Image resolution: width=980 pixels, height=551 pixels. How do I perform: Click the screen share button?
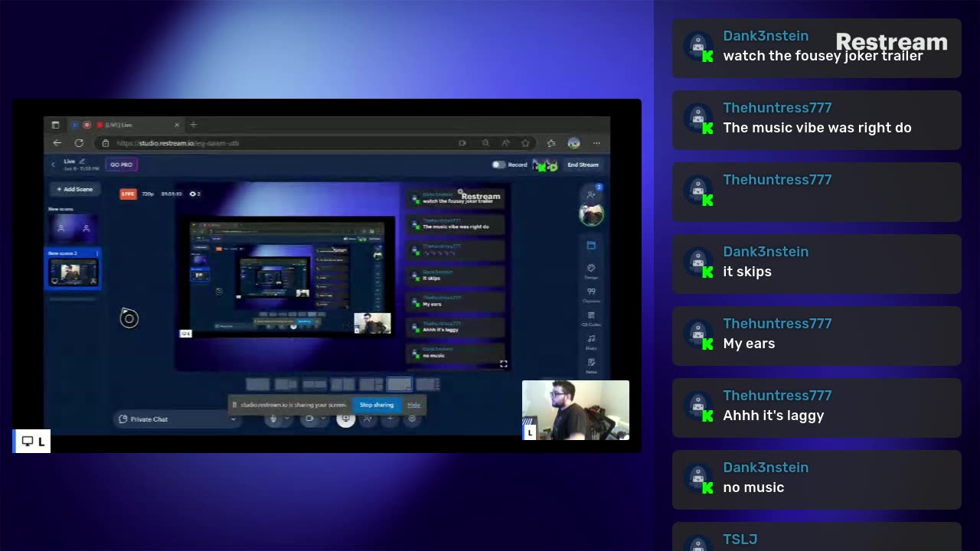345,419
